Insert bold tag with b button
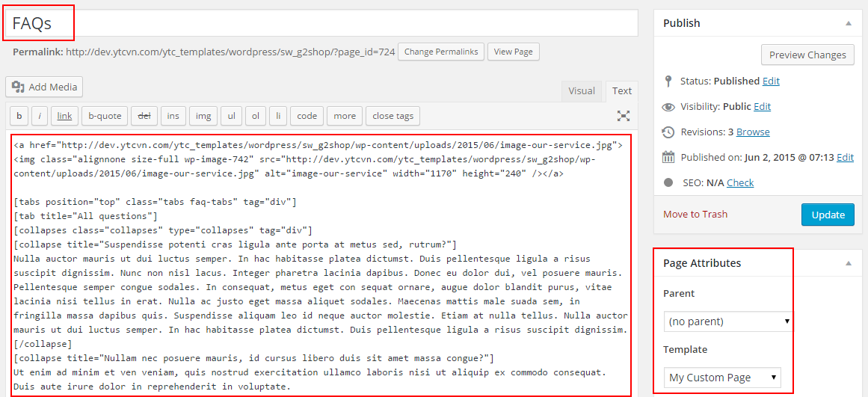Image resolution: width=868 pixels, height=397 pixels. click(19, 116)
